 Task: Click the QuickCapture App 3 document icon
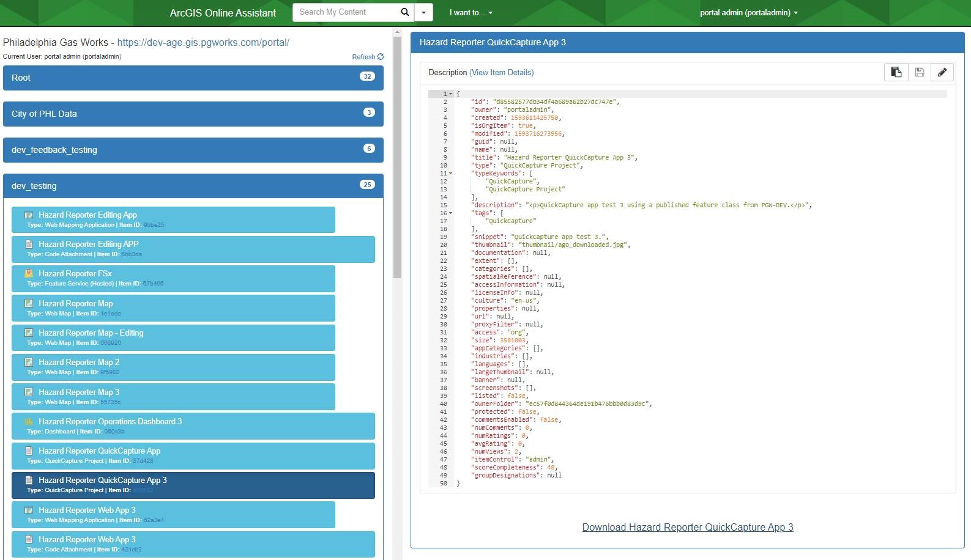click(29, 480)
